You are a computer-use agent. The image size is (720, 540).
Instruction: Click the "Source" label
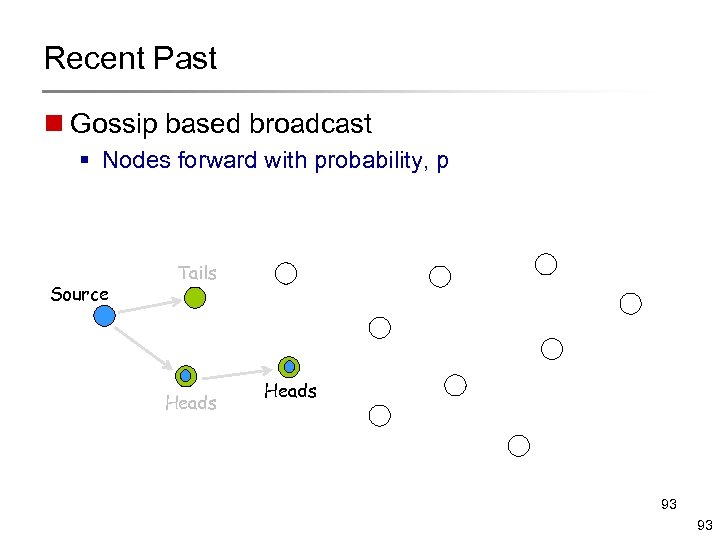pyautogui.click(x=79, y=294)
